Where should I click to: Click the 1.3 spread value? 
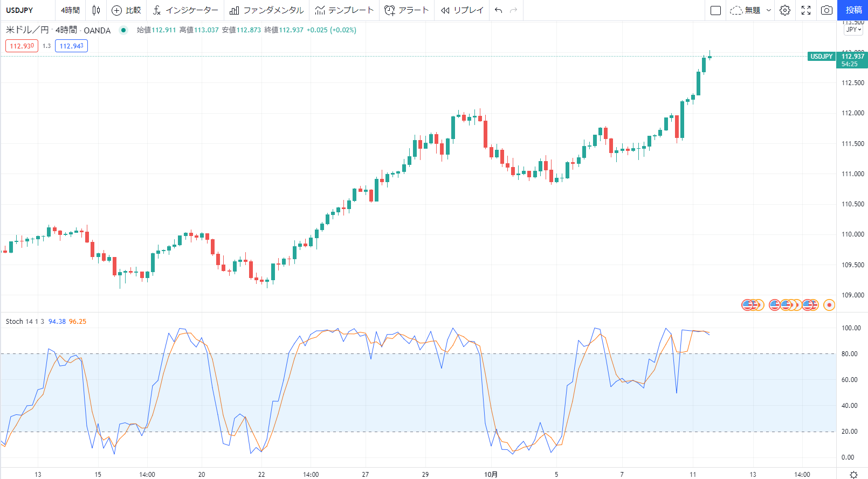point(47,46)
